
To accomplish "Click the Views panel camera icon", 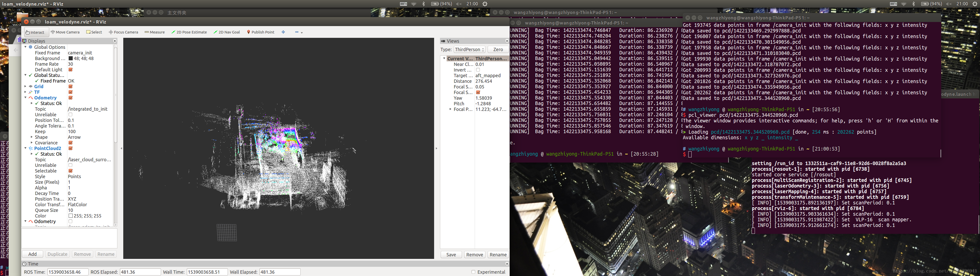I will click(x=443, y=41).
